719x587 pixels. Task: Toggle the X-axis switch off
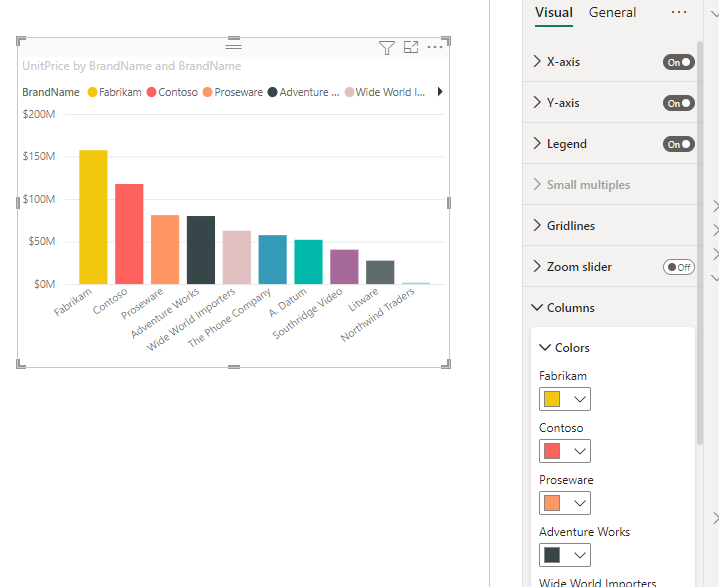coord(679,62)
